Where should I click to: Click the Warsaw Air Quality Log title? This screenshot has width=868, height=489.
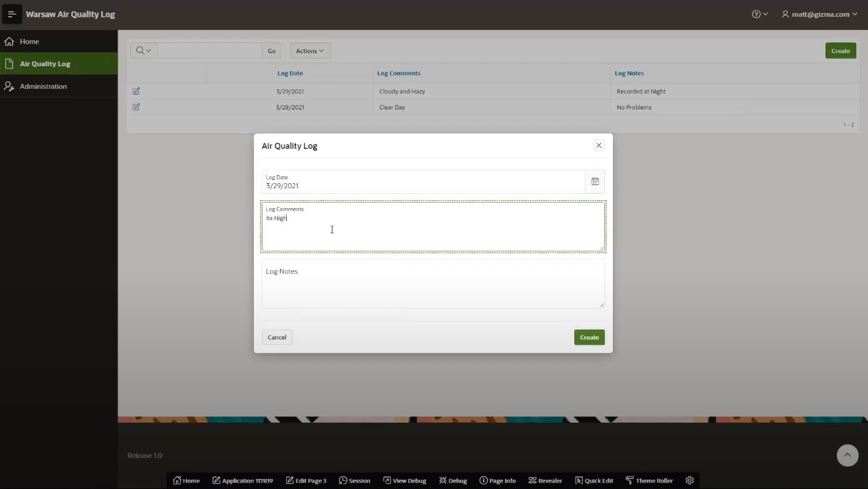coord(71,14)
